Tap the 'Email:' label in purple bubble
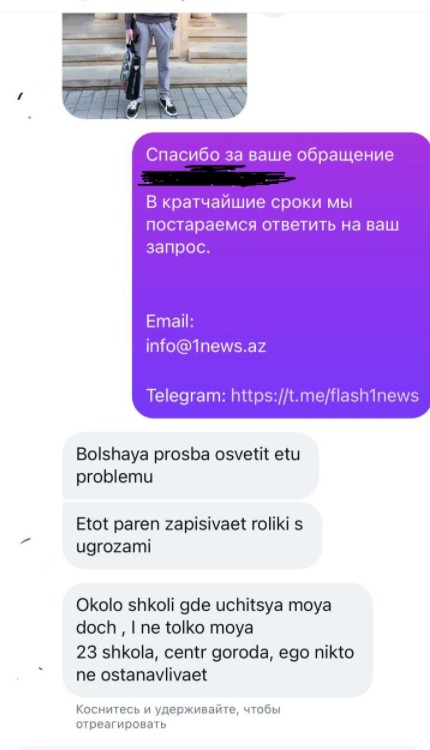This screenshot has width=430, height=750. 170,321
